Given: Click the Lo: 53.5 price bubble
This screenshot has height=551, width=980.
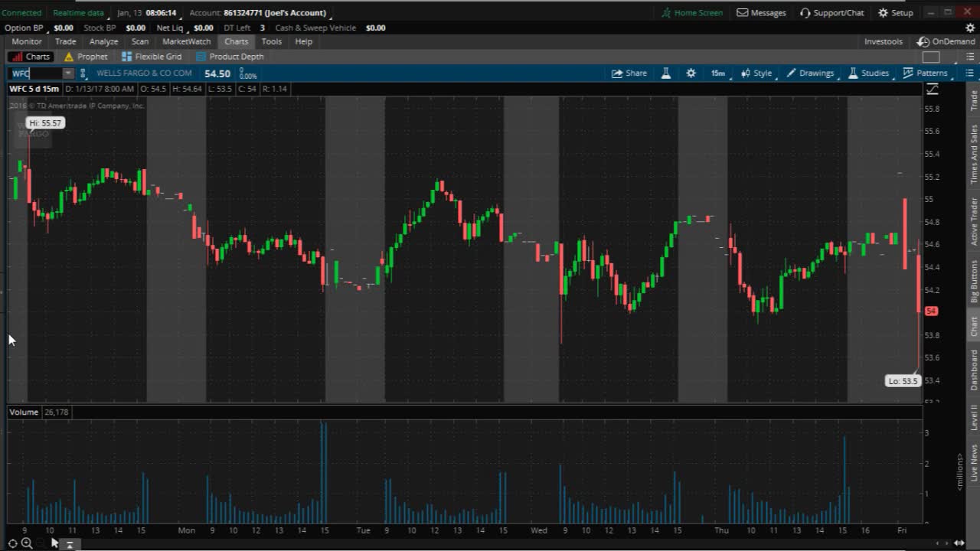Looking at the screenshot, I should tap(902, 381).
